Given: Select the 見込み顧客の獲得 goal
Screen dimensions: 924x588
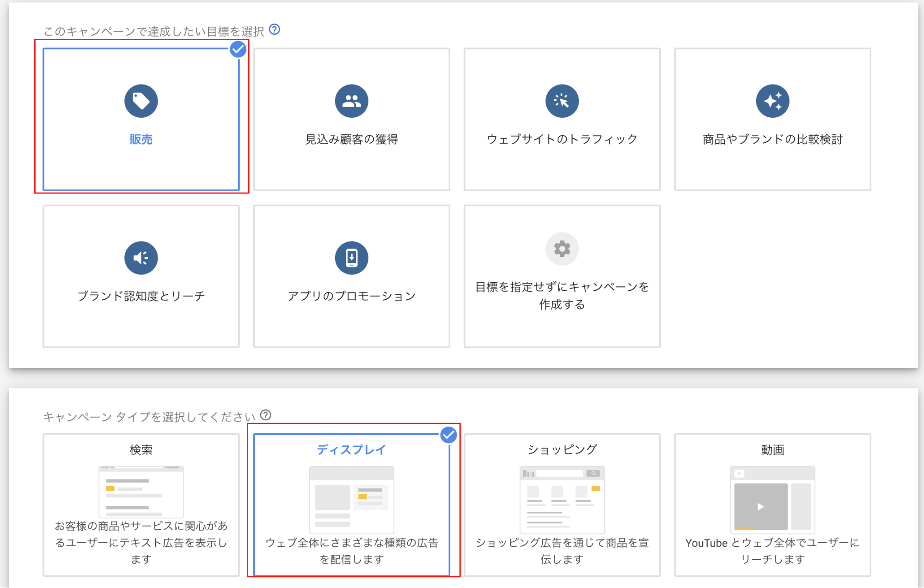Looking at the screenshot, I should point(351,120).
